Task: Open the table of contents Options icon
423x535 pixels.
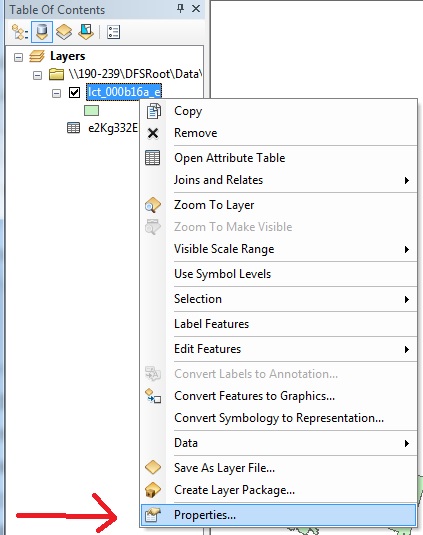Action: [x=113, y=32]
